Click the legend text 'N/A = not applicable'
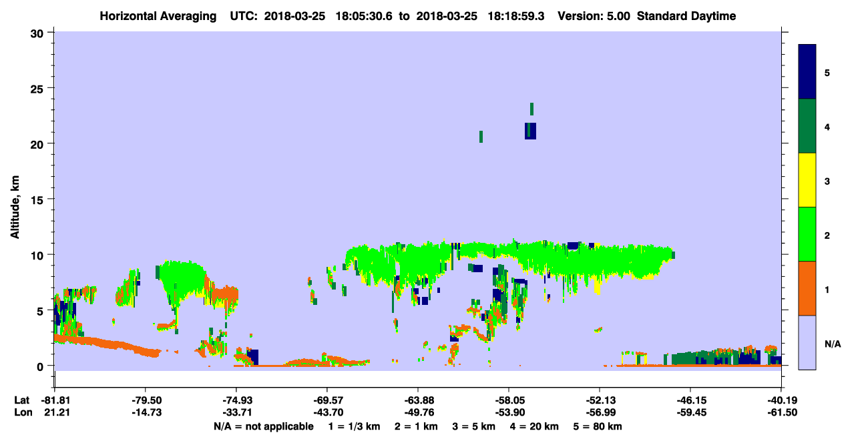 coord(263,426)
